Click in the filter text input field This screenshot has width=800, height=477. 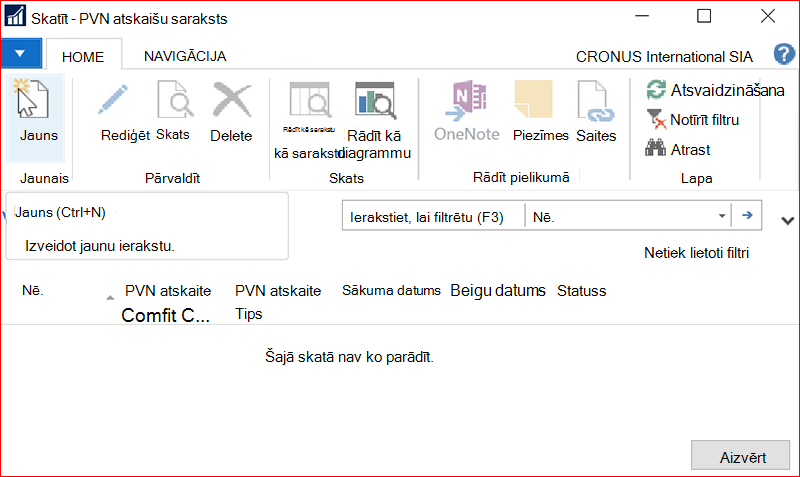434,217
